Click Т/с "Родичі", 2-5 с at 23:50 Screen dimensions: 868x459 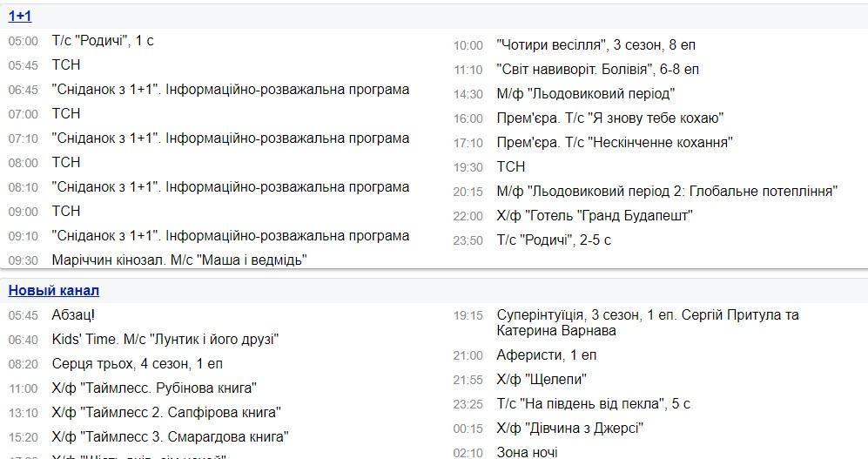coord(554,240)
